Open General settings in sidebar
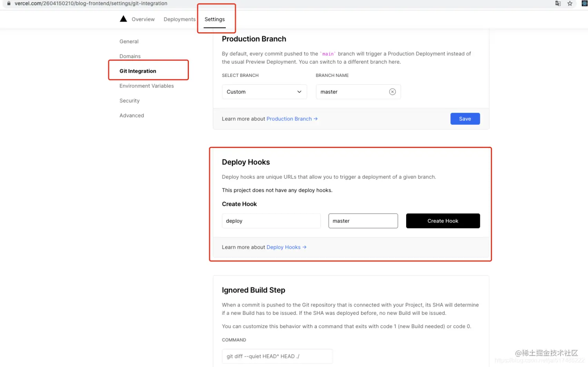This screenshot has width=588, height=367. (129, 42)
